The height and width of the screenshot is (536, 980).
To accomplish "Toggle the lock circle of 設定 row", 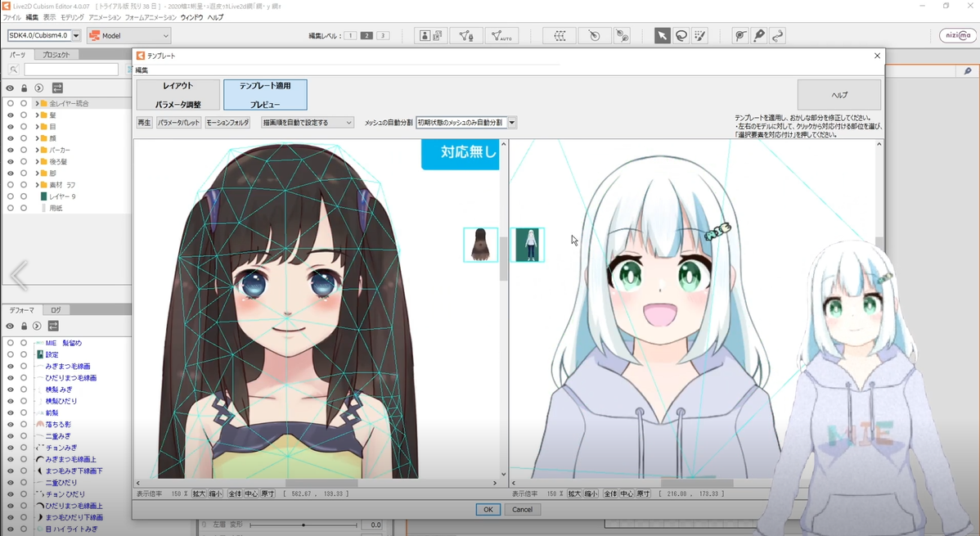I will pos(24,354).
